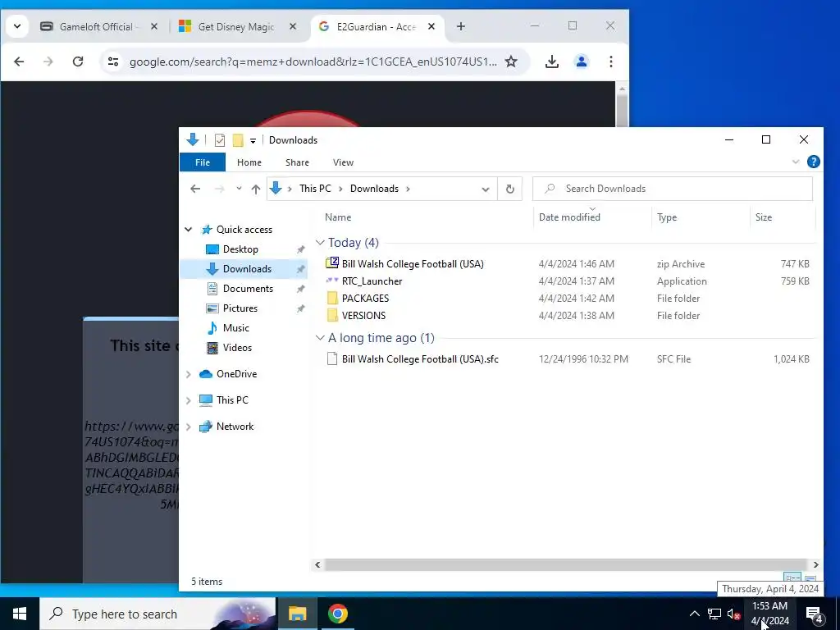
Task: Expand the OneDrive tree node
Action: tap(189, 374)
